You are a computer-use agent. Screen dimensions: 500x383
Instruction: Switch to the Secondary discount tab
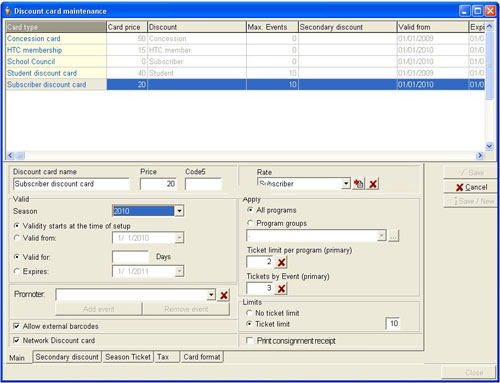pos(67,357)
